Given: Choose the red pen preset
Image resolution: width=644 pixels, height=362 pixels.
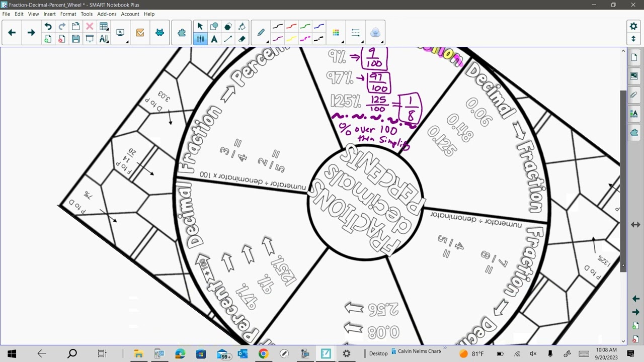Looking at the screenshot, I should 291,27.
